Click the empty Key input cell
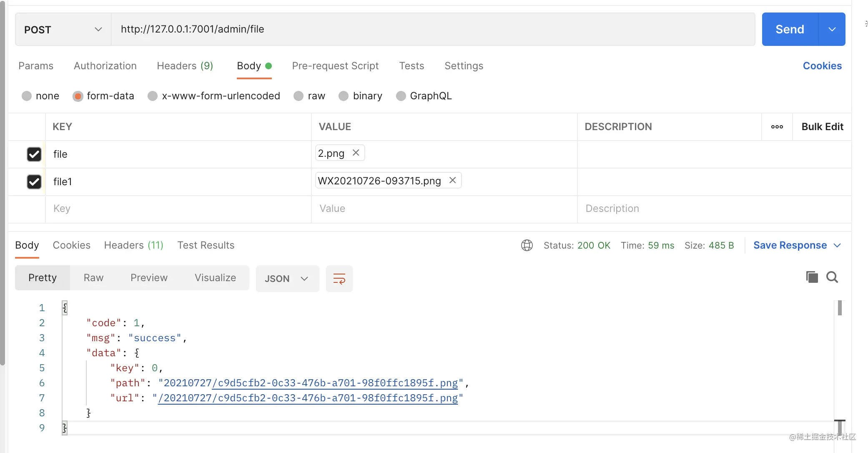This screenshot has width=868, height=453. (x=178, y=209)
